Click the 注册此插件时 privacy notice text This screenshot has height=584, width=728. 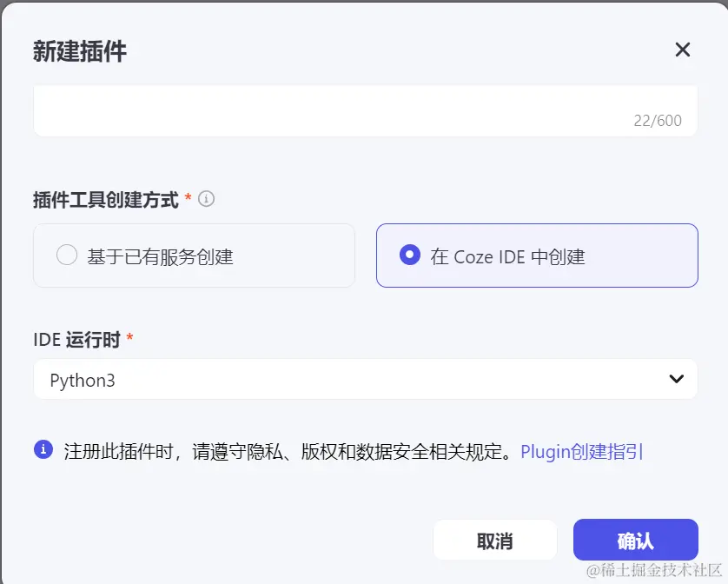click(288, 451)
